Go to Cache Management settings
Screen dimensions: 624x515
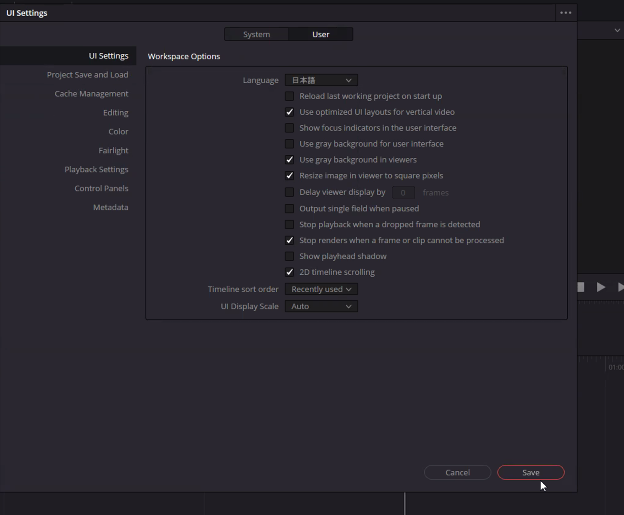coord(91,94)
